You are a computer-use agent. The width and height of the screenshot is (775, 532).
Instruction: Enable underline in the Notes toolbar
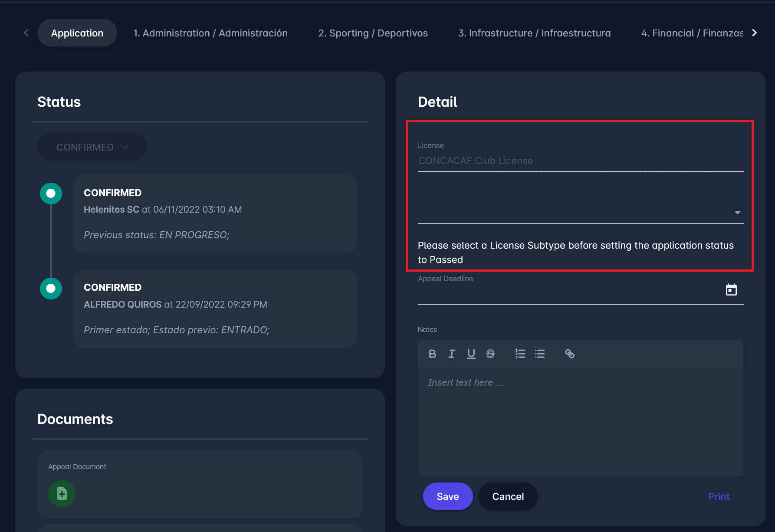click(x=471, y=354)
